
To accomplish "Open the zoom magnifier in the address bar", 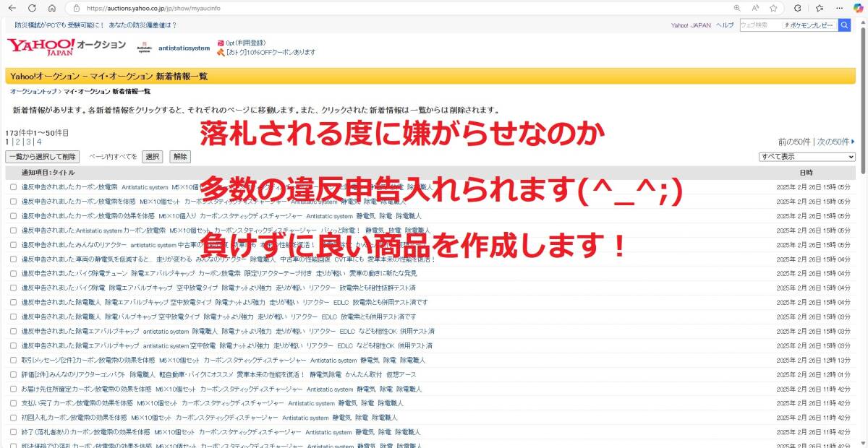I will (737, 8).
